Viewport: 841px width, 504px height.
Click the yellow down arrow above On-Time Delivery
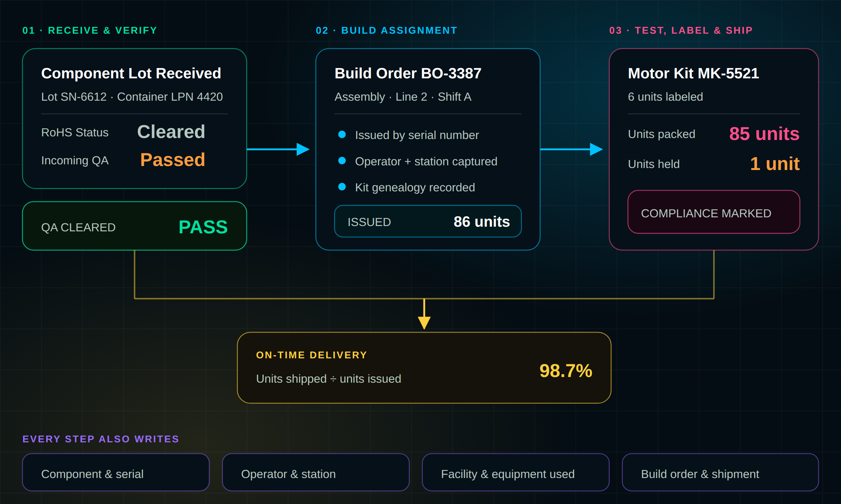424,314
